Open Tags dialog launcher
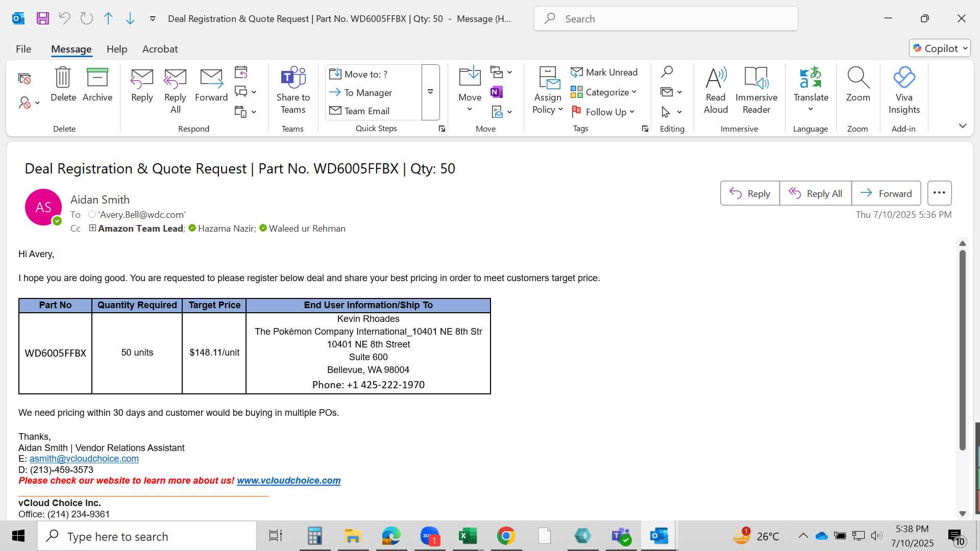The height and width of the screenshot is (551, 980). [645, 129]
